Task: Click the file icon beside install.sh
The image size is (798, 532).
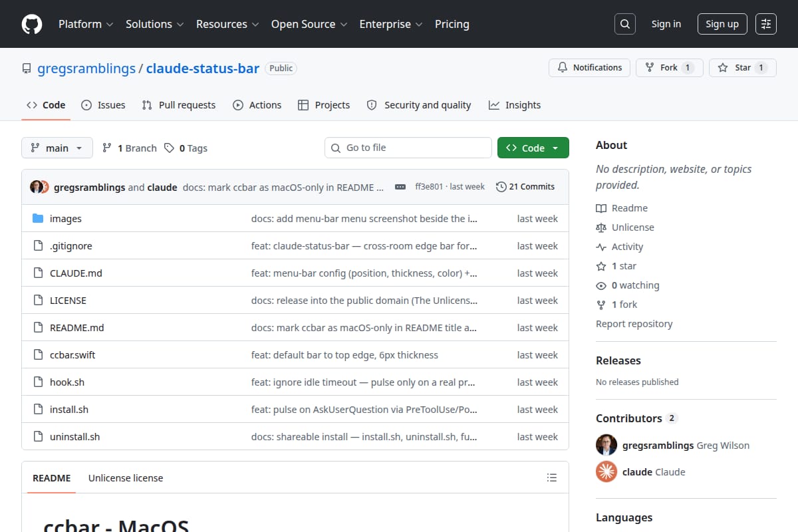Action: [x=38, y=410]
